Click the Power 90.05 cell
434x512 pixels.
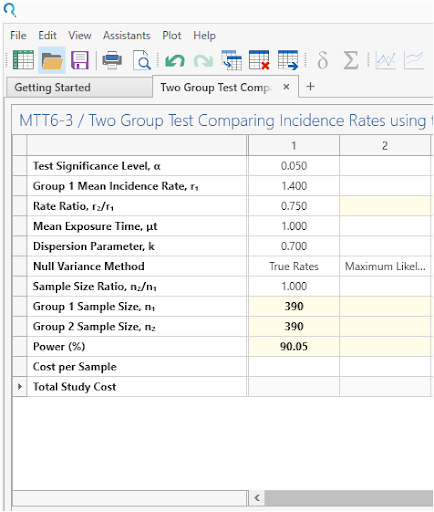[x=294, y=347]
